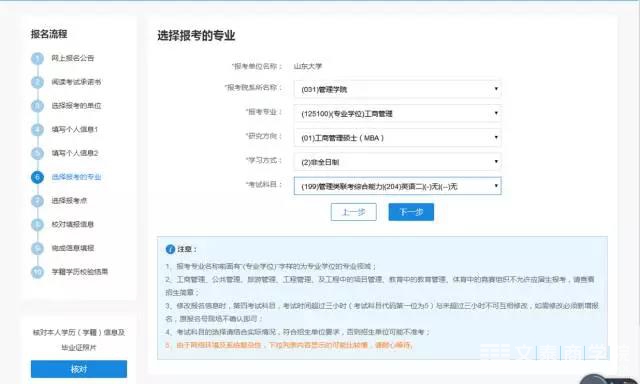The width and height of the screenshot is (640, 384).
Task: Click step 8 circle icon for 校对填报信息
Action: [x=37, y=224]
